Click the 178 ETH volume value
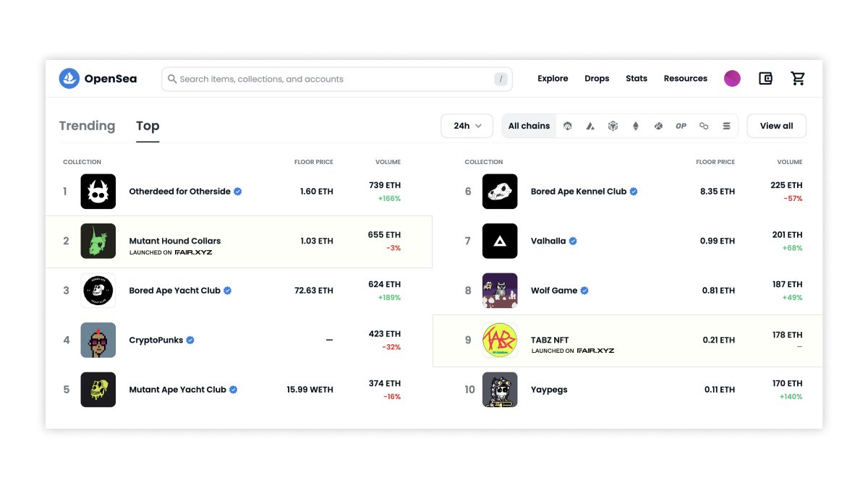Image resolution: width=868 pixels, height=488 pixels. click(788, 335)
